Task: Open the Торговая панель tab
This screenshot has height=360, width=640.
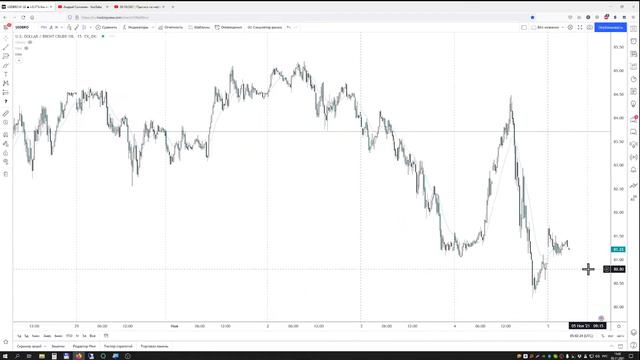Action: tap(154, 346)
